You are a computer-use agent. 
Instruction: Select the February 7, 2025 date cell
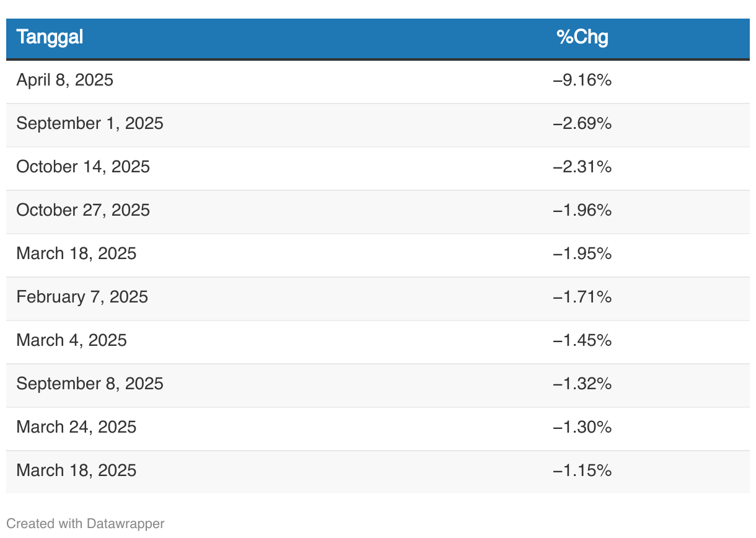tap(82, 297)
